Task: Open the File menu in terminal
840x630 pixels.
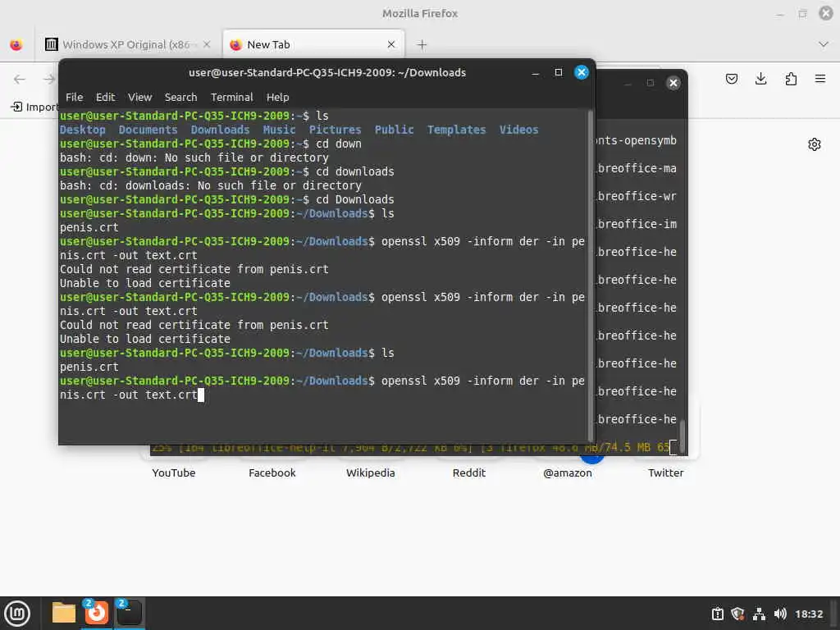Action: coord(74,97)
